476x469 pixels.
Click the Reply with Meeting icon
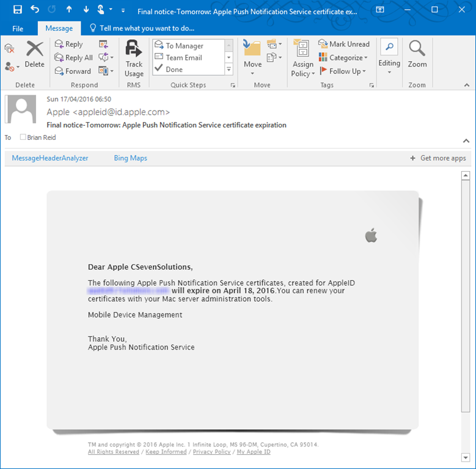[103, 45]
